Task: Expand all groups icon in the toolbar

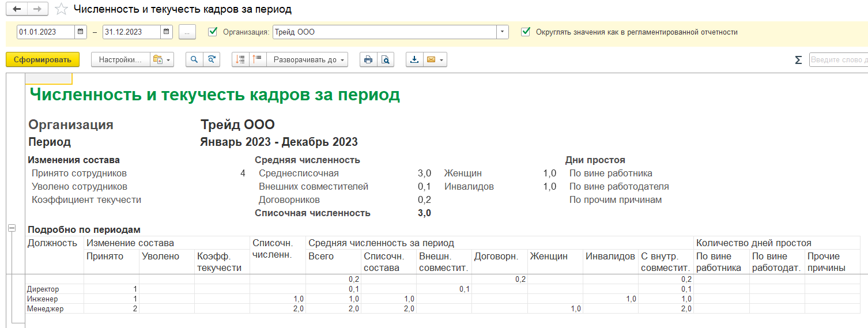Action: point(258,59)
